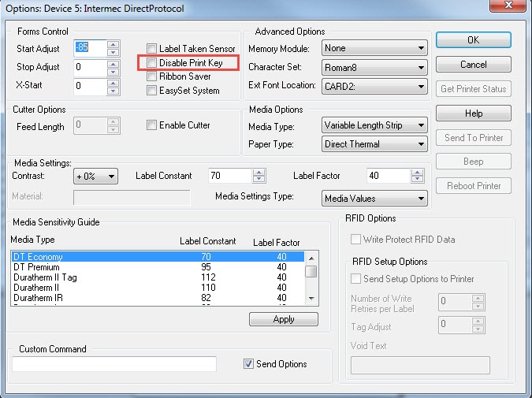
Task: Decrease the Label Constant spinner
Action: (259, 180)
